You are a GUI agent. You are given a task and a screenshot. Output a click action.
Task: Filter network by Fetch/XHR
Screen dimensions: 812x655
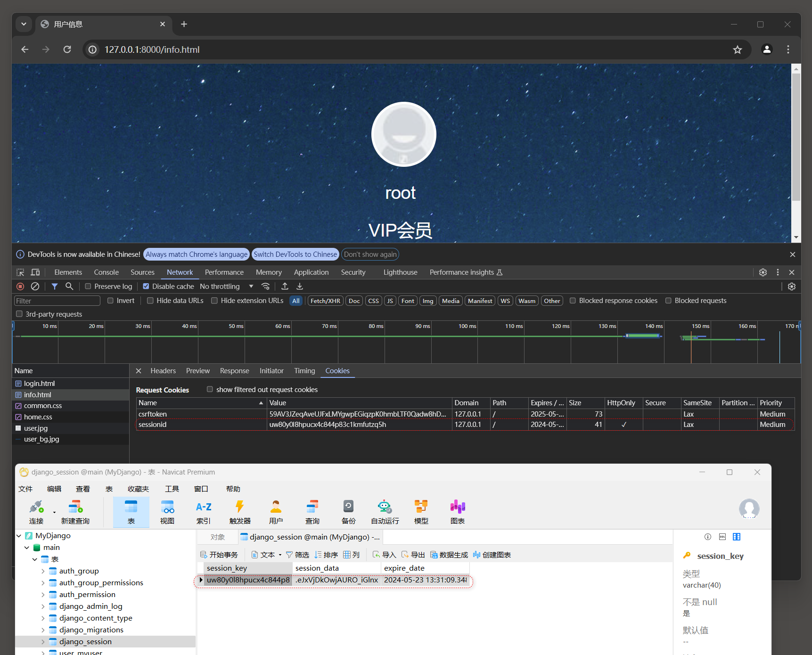[325, 301]
